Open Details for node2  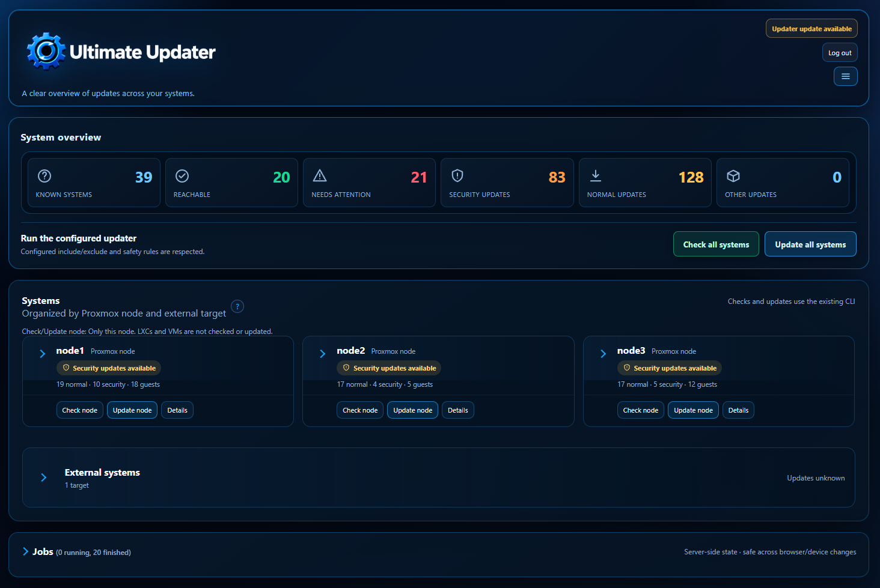pyautogui.click(x=458, y=410)
